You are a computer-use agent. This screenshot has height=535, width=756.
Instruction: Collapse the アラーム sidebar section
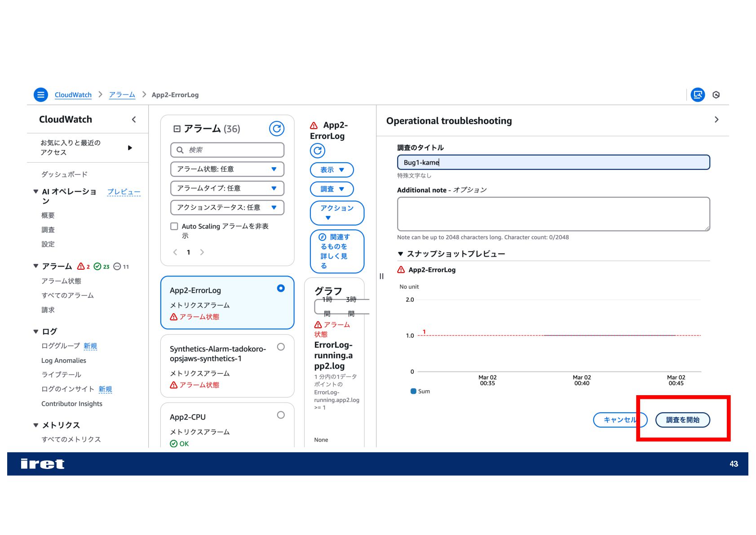[36, 266]
